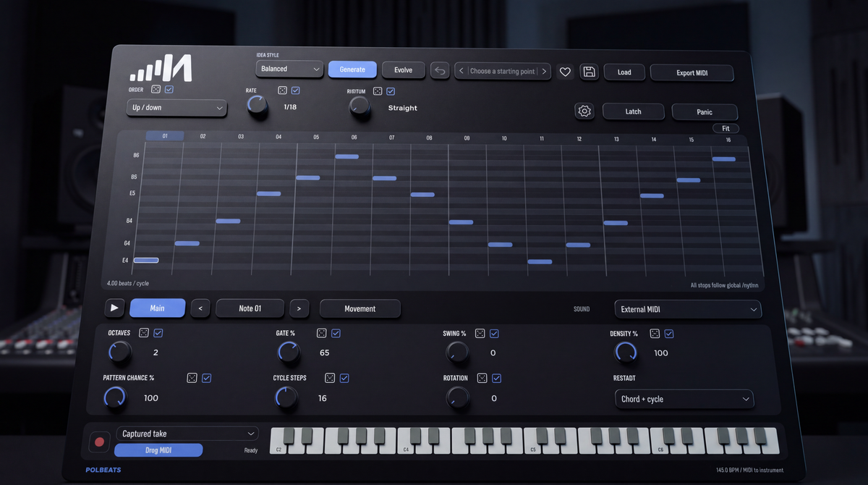Open settings gear icon
The width and height of the screenshot is (868, 485).
pyautogui.click(x=584, y=111)
